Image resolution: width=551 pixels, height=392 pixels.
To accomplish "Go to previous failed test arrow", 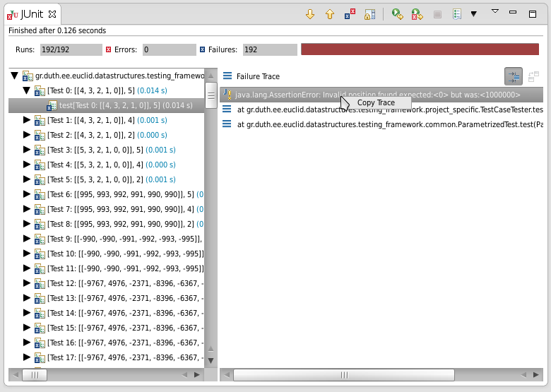I will pos(330,14).
